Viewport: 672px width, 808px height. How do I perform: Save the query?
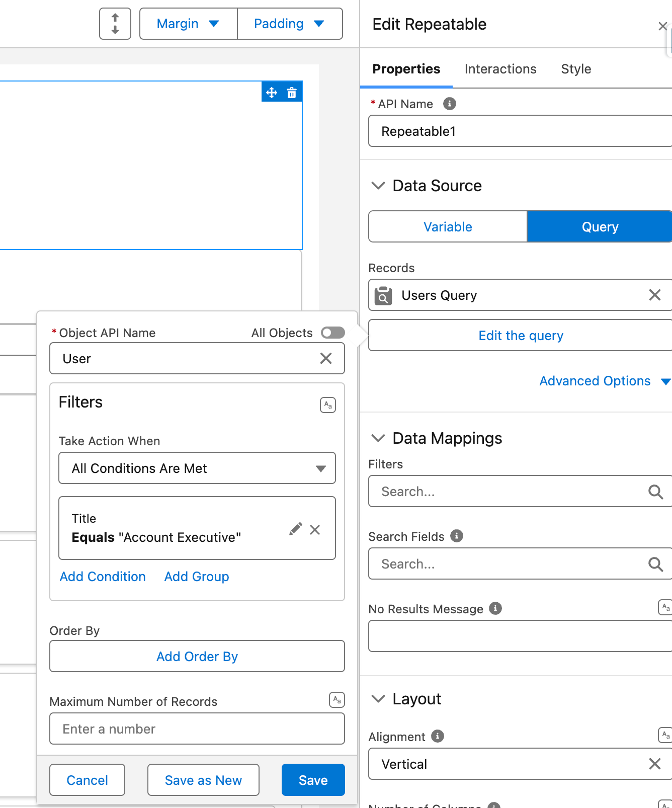pyautogui.click(x=313, y=780)
